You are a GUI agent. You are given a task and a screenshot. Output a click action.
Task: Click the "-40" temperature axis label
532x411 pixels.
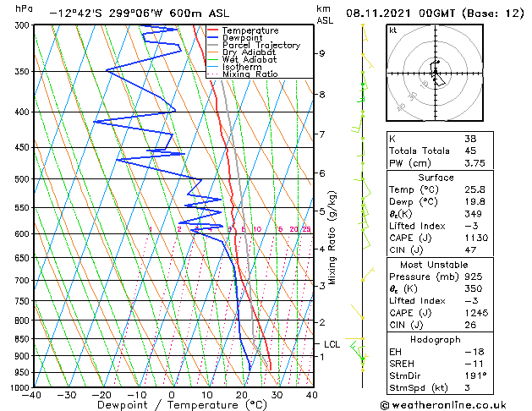coord(31,395)
